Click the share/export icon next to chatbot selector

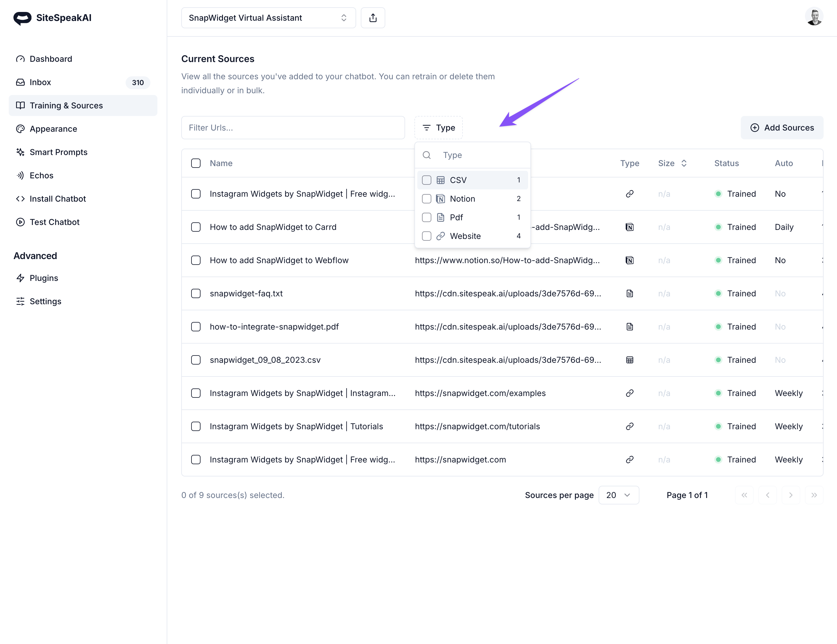[372, 18]
